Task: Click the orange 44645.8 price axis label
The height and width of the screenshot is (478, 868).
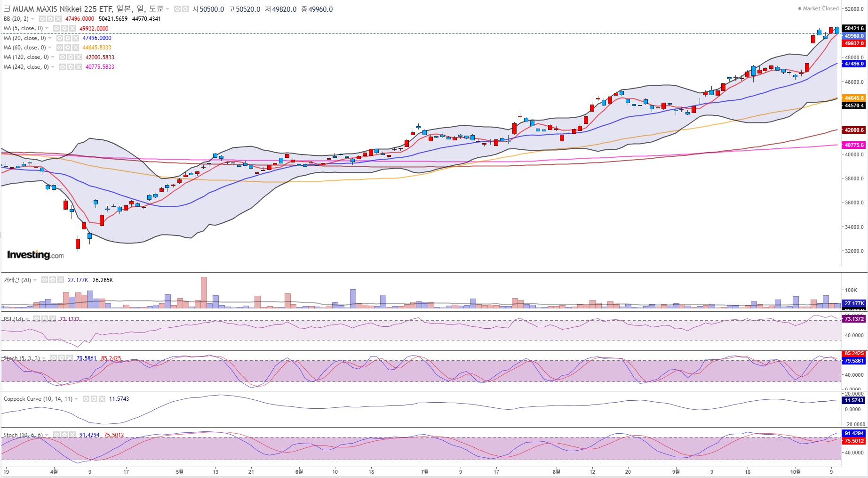Action: click(x=854, y=98)
